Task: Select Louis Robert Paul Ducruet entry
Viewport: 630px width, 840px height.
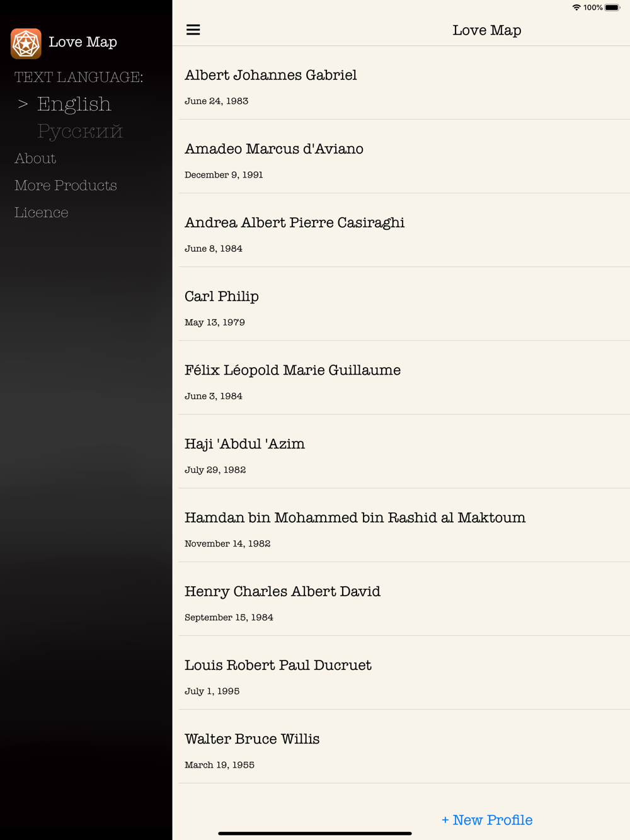Action: tap(404, 673)
